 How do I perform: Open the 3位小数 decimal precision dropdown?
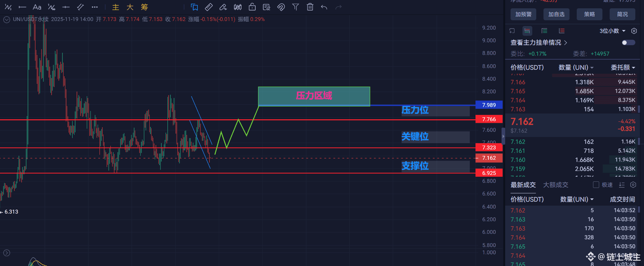click(x=613, y=31)
